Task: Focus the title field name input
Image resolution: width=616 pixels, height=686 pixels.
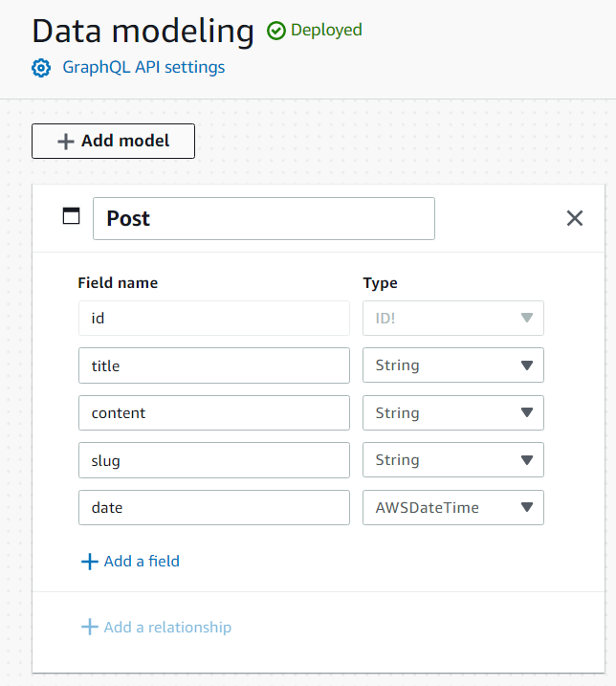Action: pos(214,365)
